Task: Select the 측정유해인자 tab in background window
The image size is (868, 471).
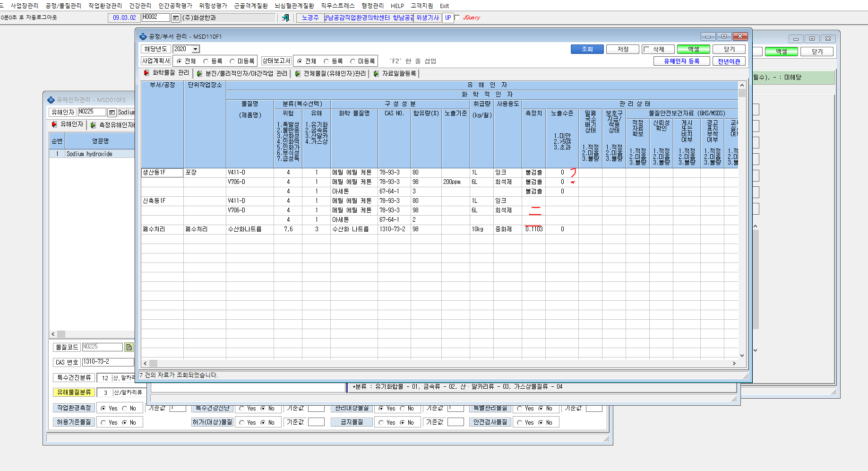Action: click(x=112, y=125)
